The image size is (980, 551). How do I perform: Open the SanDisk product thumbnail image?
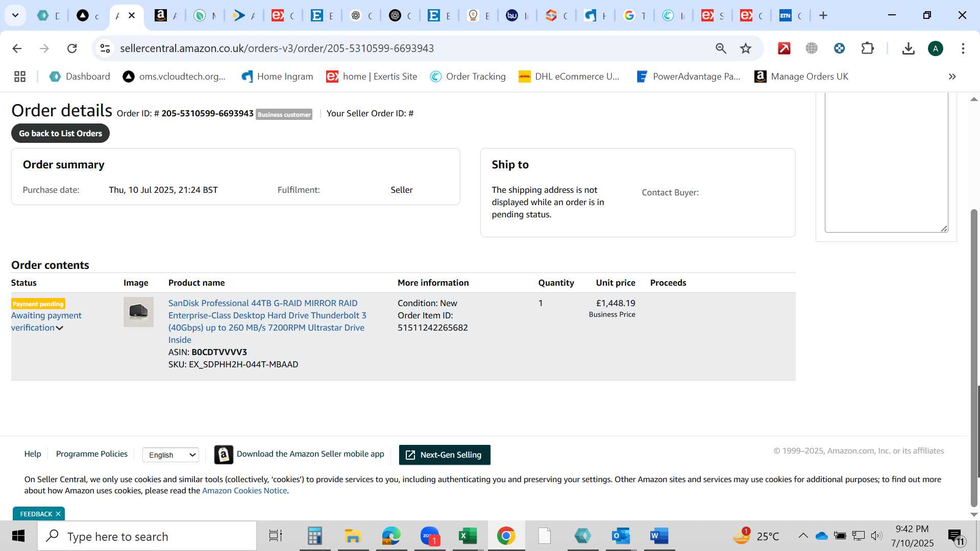[x=138, y=312]
